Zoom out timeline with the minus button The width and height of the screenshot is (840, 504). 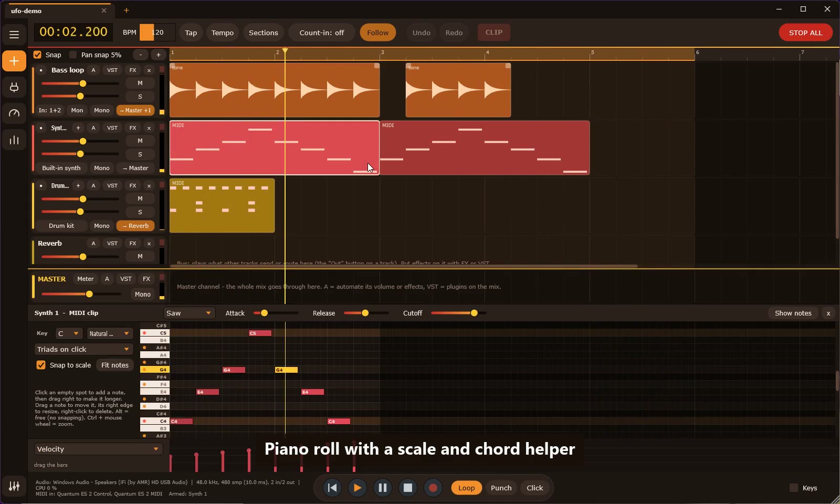[x=141, y=55]
